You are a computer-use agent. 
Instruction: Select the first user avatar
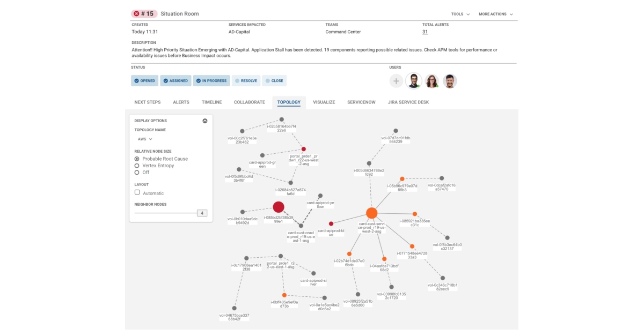pyautogui.click(x=414, y=81)
